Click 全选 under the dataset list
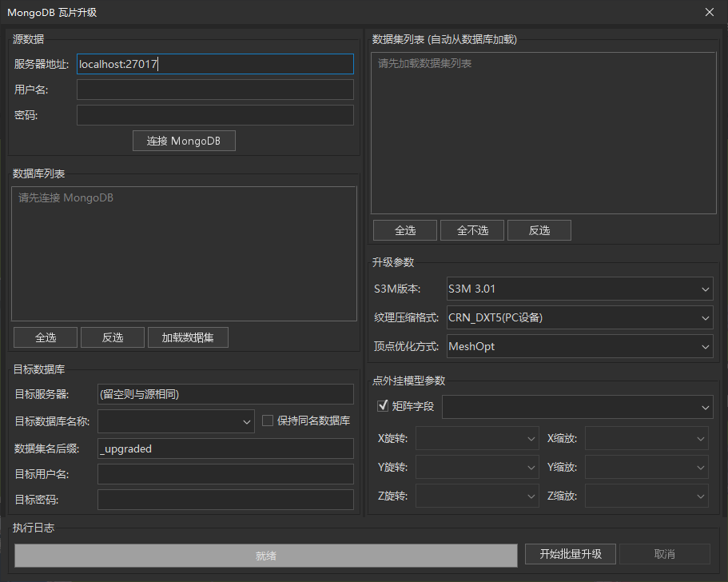The width and height of the screenshot is (728, 582). coord(405,230)
